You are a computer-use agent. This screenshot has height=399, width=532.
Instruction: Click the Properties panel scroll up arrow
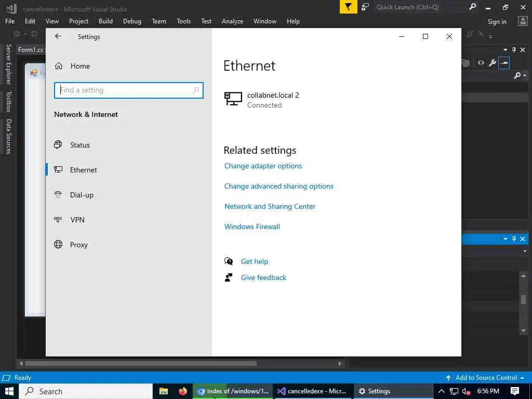(x=523, y=276)
